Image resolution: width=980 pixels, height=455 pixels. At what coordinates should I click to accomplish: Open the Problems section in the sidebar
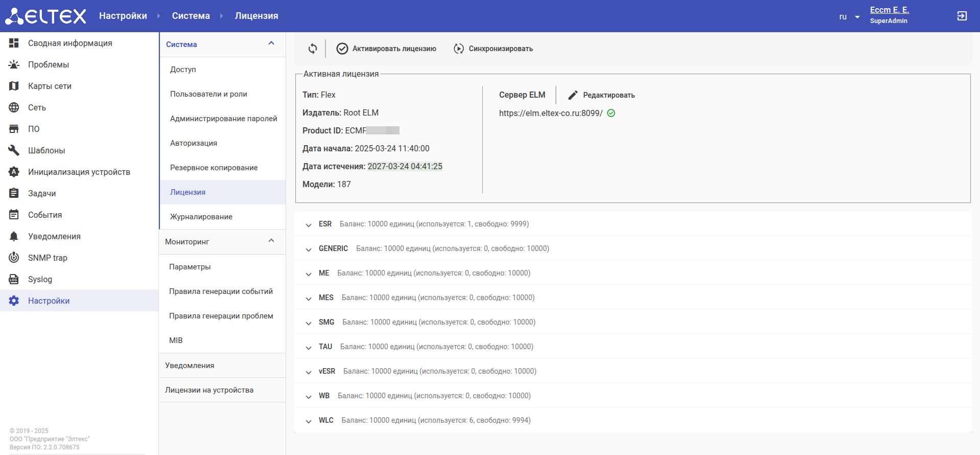point(48,64)
